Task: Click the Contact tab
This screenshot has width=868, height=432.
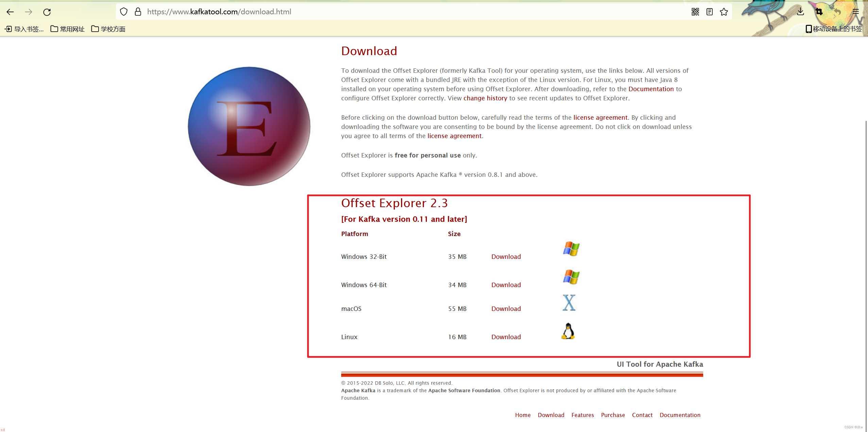Action: [x=642, y=415]
